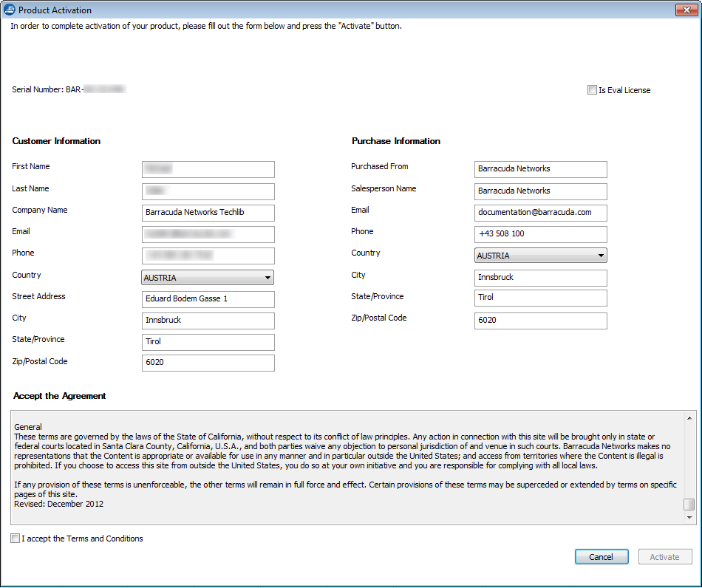Click the 'Street Address' label

tap(38, 296)
